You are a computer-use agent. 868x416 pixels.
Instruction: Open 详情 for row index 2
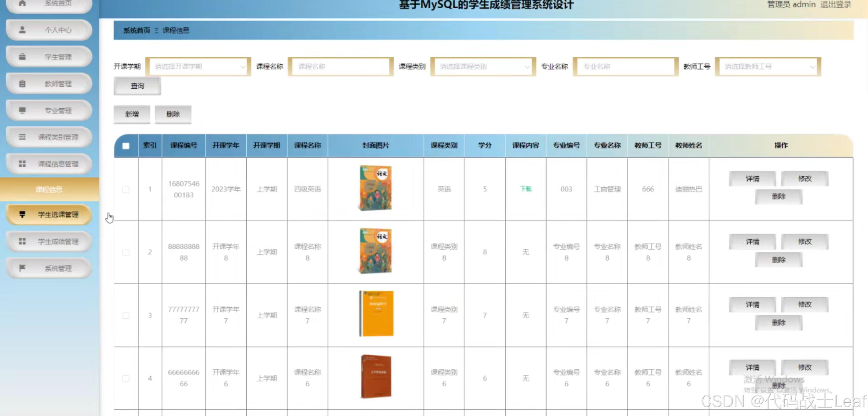752,242
